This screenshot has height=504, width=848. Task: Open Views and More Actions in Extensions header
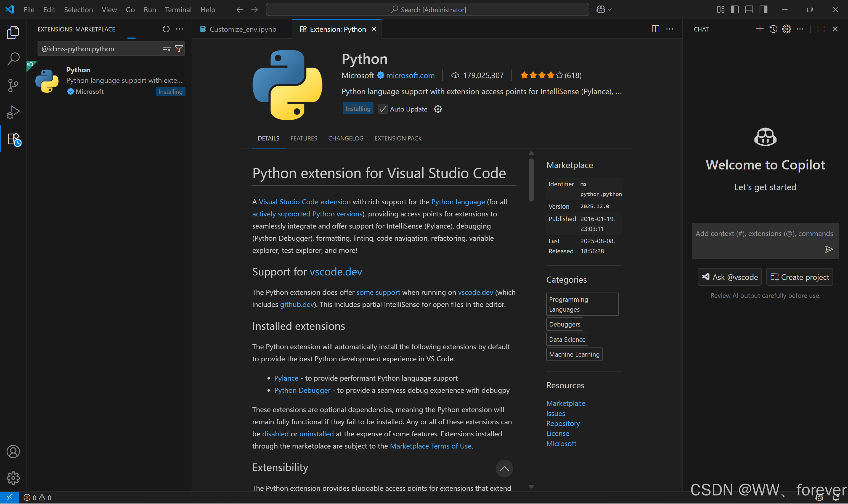pos(179,29)
